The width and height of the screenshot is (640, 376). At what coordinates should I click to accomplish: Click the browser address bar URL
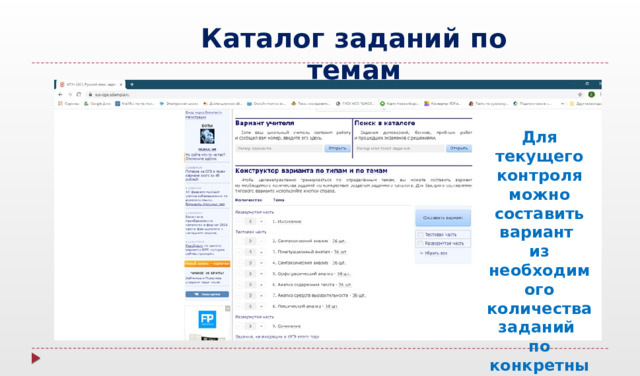(x=111, y=95)
